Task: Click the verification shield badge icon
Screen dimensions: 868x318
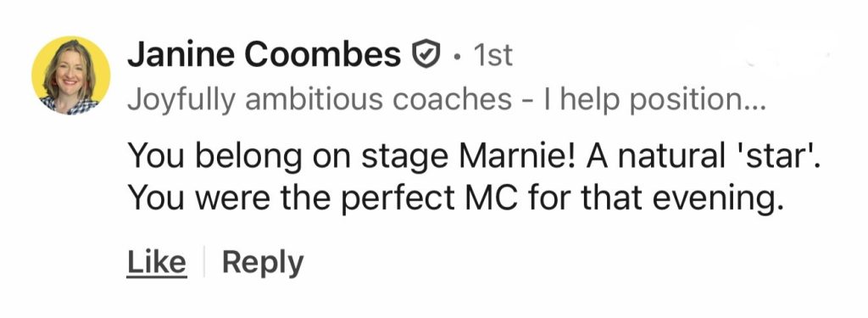Action: 426,54
